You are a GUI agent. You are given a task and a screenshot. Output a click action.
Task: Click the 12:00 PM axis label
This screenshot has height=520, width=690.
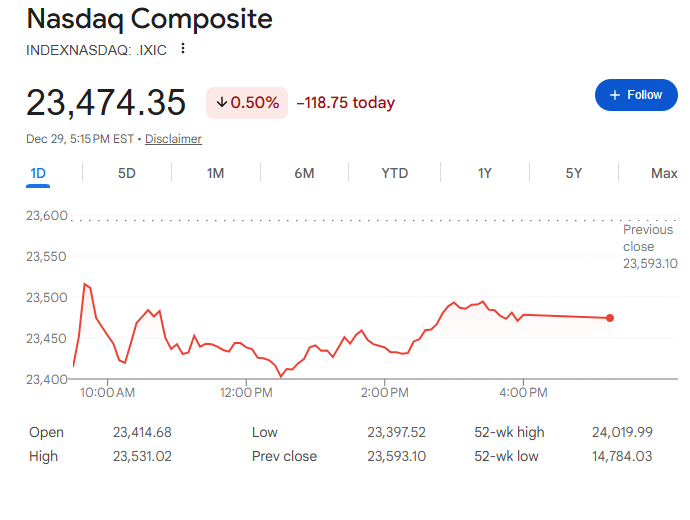pos(246,393)
